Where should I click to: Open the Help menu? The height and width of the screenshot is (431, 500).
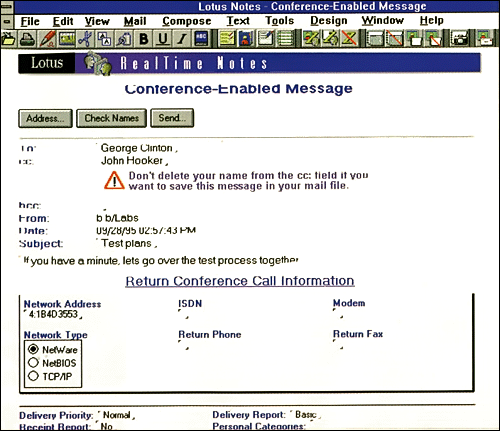click(431, 21)
